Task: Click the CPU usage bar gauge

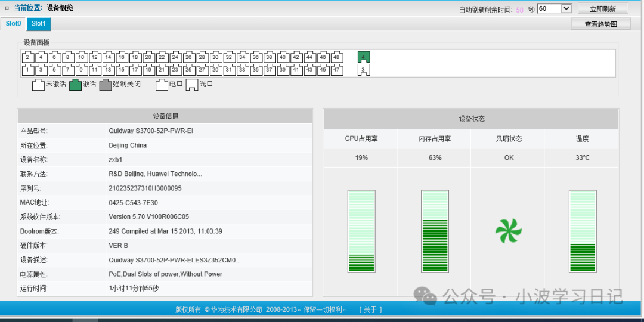Action: pyautogui.click(x=361, y=231)
